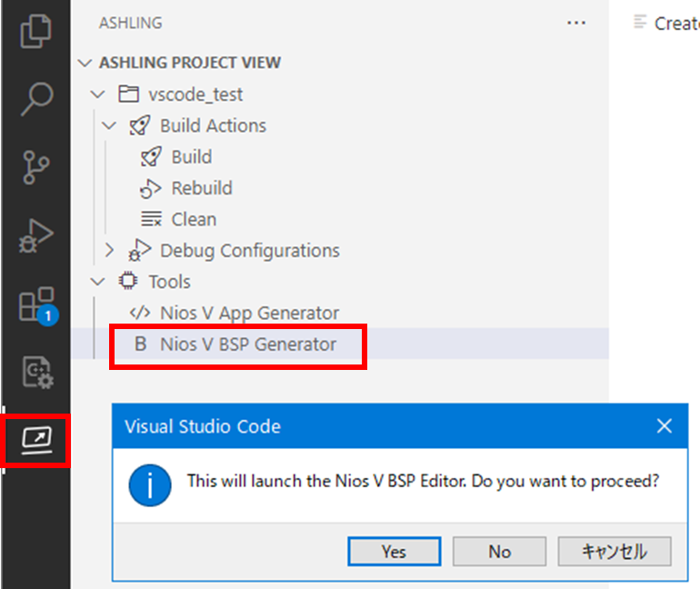700x589 pixels.
Task: Select the Ashling view in activity bar
Action: click(35, 440)
